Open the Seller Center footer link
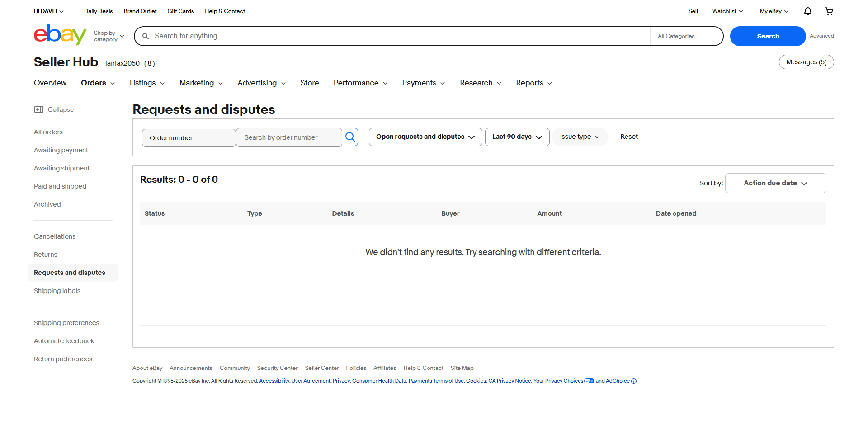Image resolution: width=868 pixels, height=430 pixels. click(322, 368)
